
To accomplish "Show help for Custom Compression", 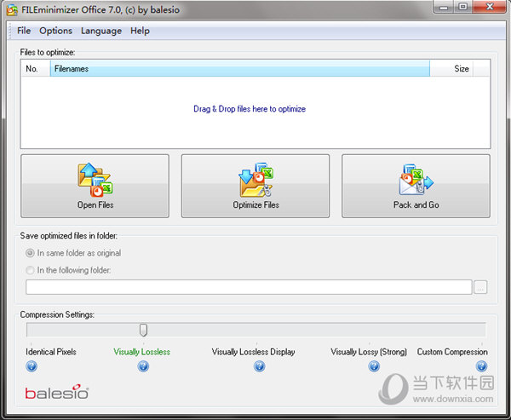I will point(481,366).
